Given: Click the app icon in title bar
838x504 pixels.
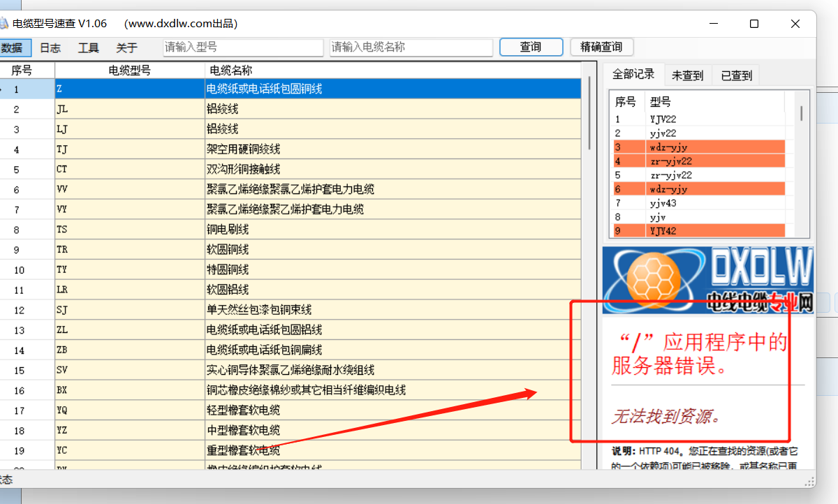Looking at the screenshot, I should [x=3, y=24].
